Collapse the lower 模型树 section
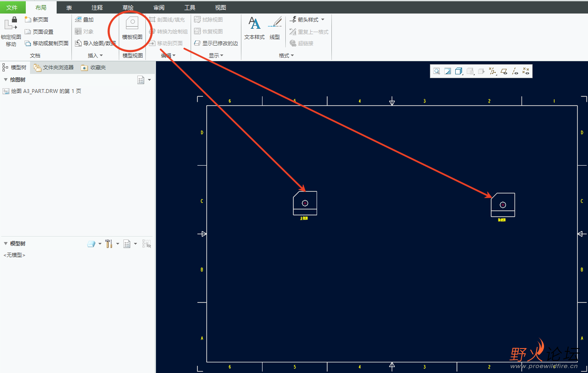This screenshot has height=373, width=588. 5,243
